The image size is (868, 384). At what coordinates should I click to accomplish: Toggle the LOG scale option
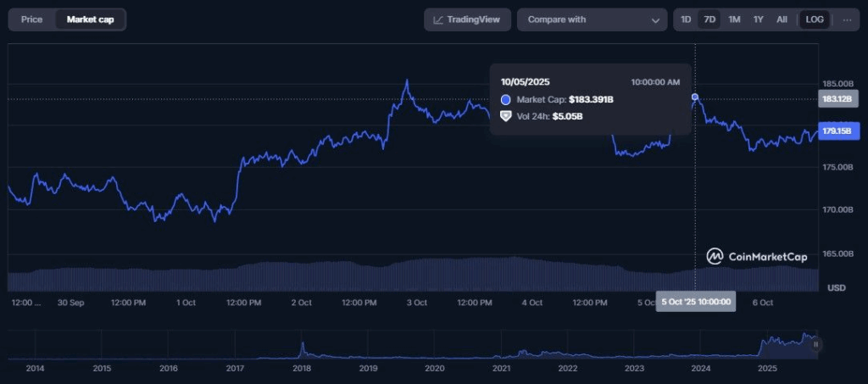pyautogui.click(x=815, y=19)
